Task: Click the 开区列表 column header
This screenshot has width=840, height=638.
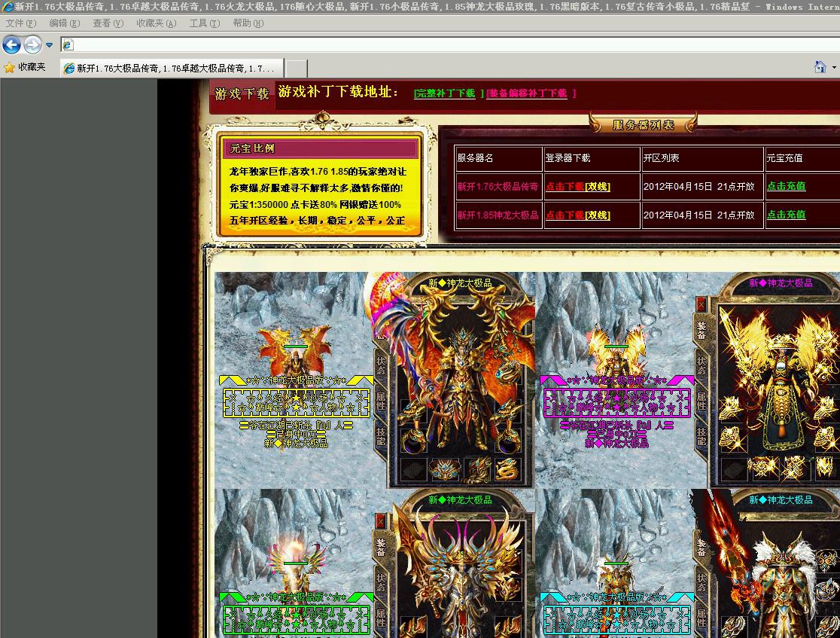Action: 662,158
